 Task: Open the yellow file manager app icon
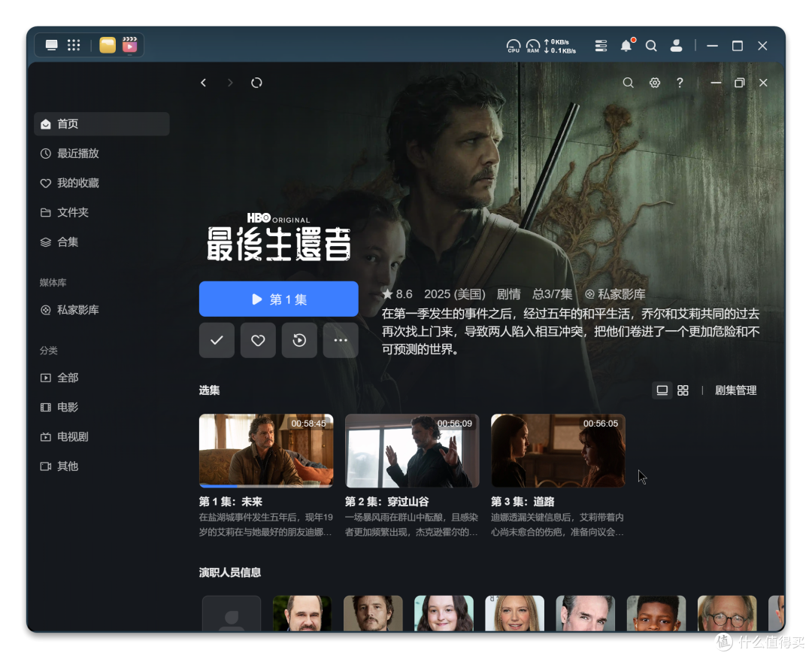click(108, 45)
